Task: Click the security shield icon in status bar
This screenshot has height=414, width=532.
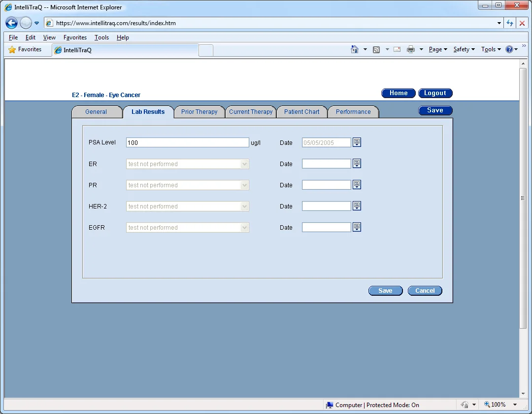Action: coord(465,405)
